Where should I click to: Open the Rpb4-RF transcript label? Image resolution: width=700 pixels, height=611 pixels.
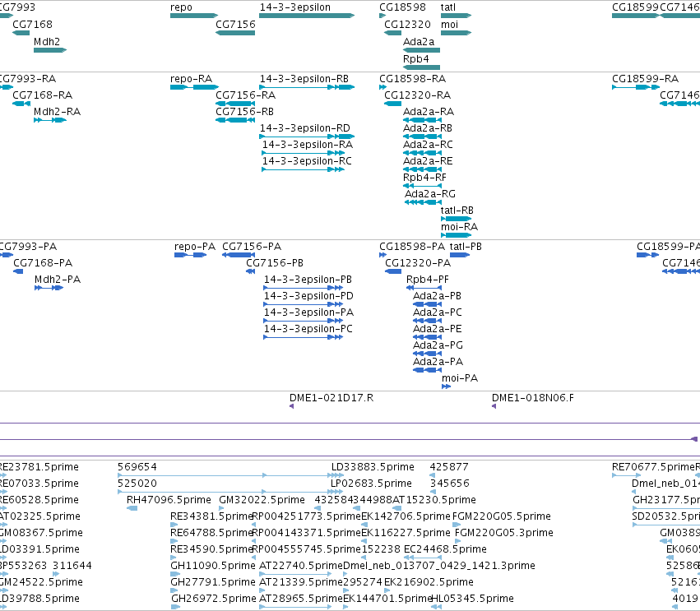pos(424,178)
